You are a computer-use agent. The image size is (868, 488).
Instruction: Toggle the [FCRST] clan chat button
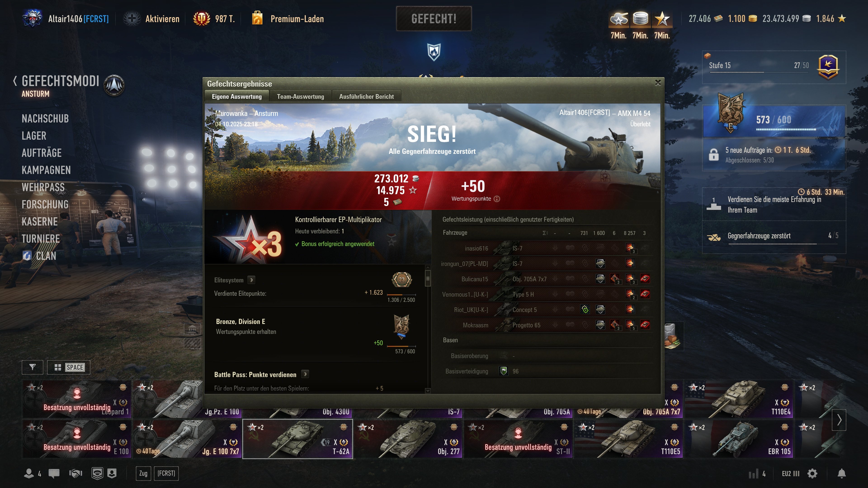click(166, 473)
